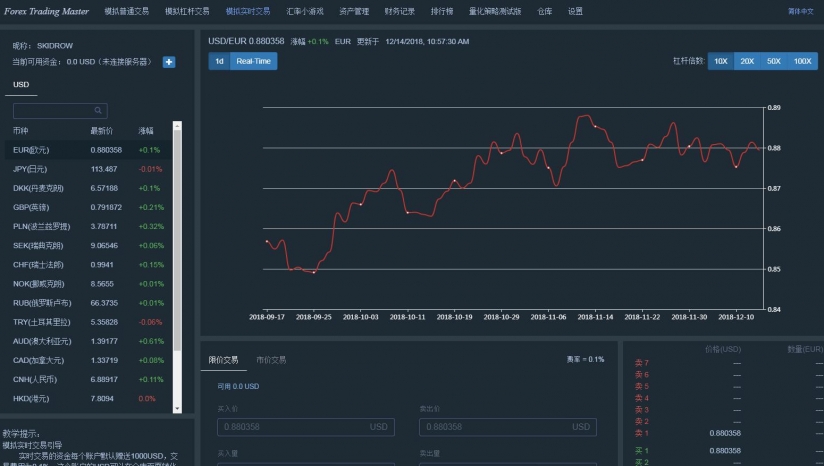Click the buy price input field
824x466 pixels.
304,427
